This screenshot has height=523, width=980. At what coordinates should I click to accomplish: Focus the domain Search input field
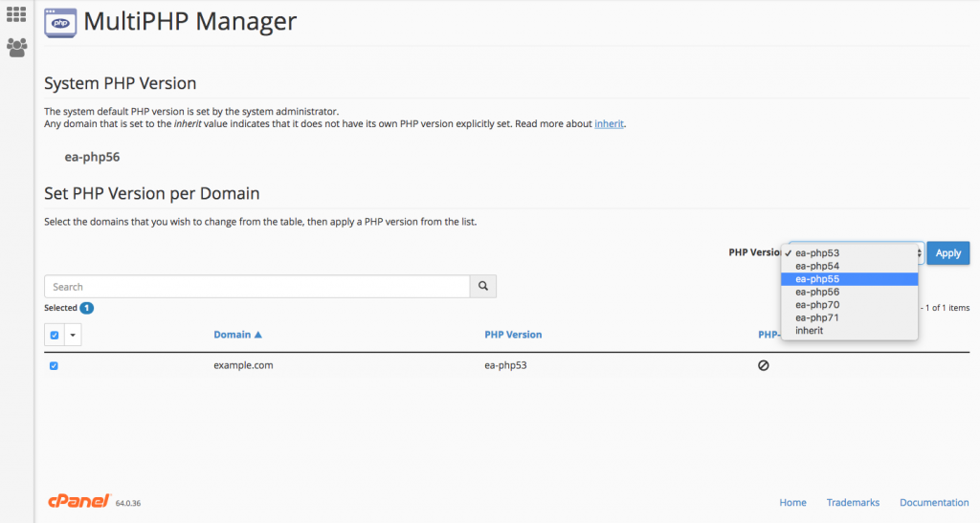click(256, 287)
